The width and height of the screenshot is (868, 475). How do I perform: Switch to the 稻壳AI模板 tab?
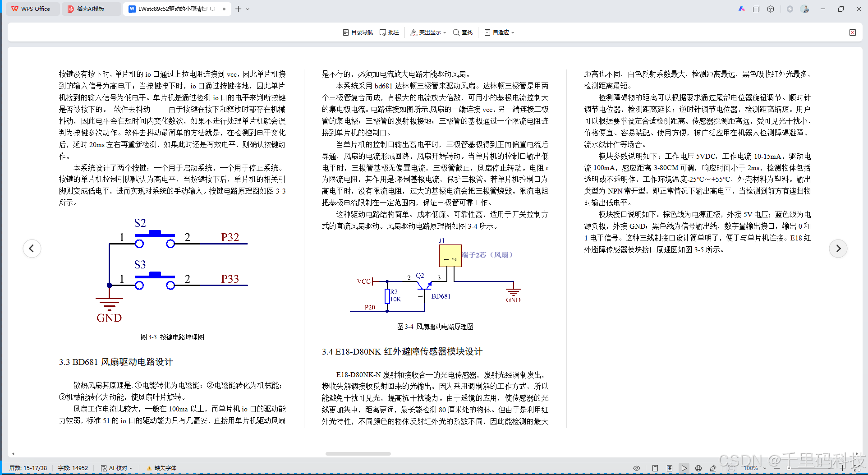coord(91,9)
